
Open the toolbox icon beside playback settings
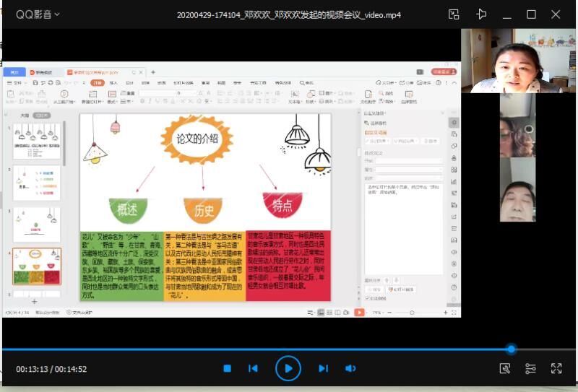pos(505,368)
